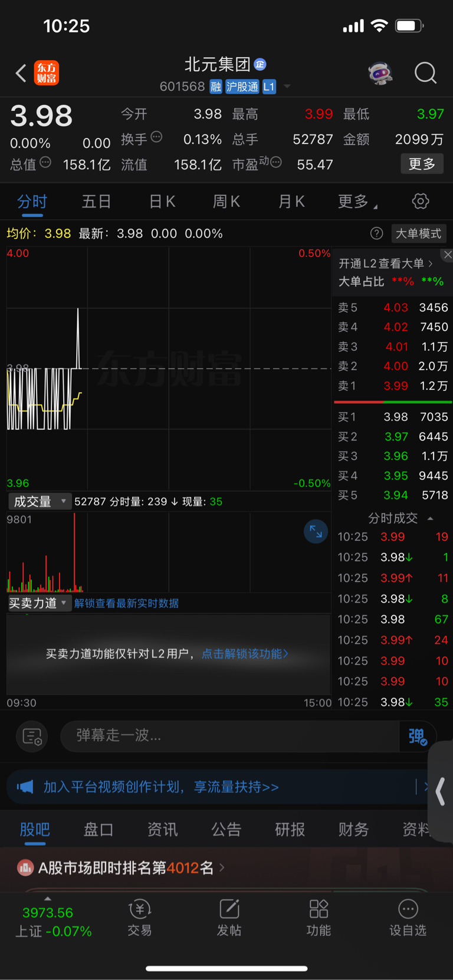Tap 卖1 price 3.99 row
This screenshot has height=980, width=453.
(x=393, y=386)
